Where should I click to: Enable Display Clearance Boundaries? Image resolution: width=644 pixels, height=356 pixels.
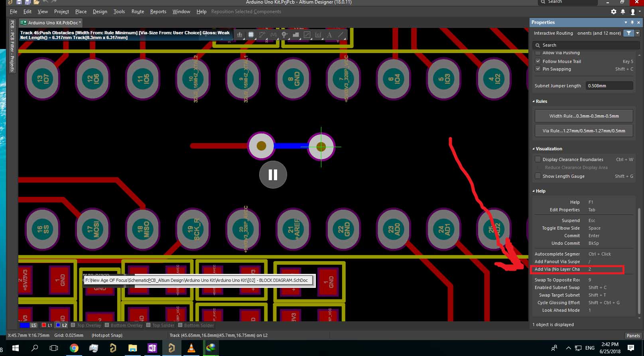(x=538, y=159)
